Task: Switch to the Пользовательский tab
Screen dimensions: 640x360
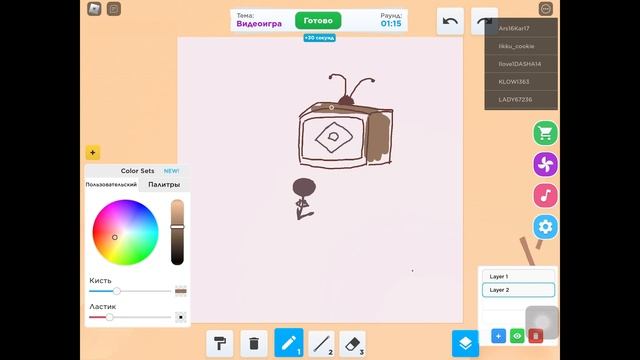Action: 111,184
